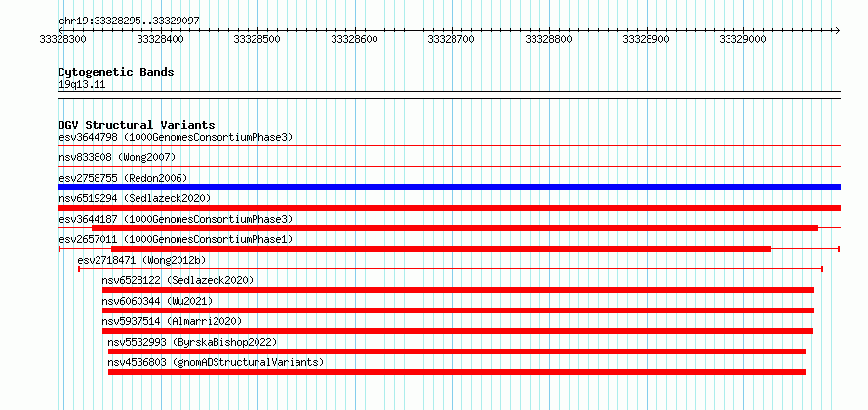
Task: Click ruler position 33329000
Action: tap(743, 39)
